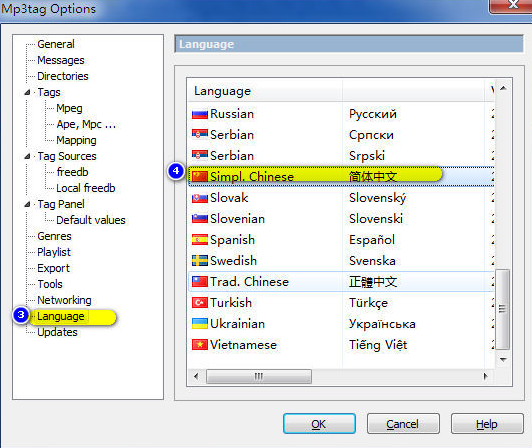Click the Spanish flag icon
Screen dimensions: 532x448
point(200,240)
